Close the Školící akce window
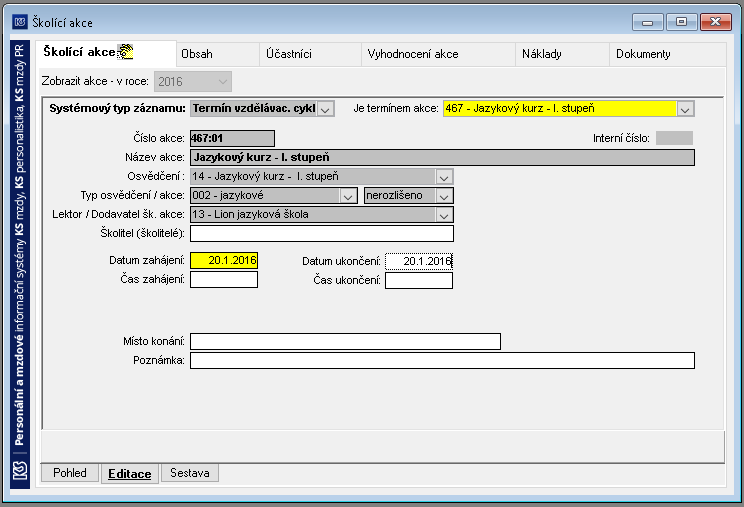744x507 pixels. point(716,22)
